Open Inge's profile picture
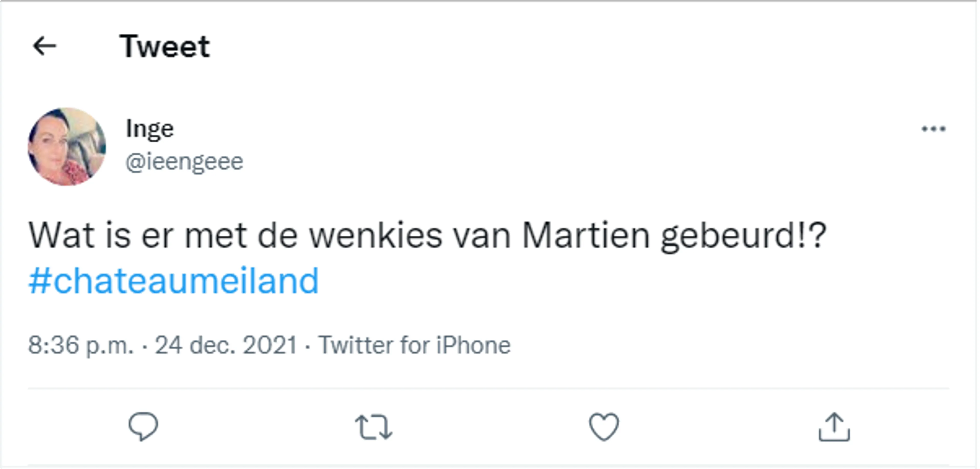 67,147
